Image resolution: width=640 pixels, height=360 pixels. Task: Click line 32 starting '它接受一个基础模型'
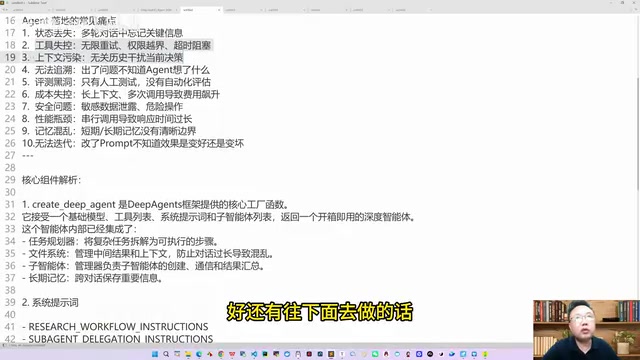tap(219, 217)
